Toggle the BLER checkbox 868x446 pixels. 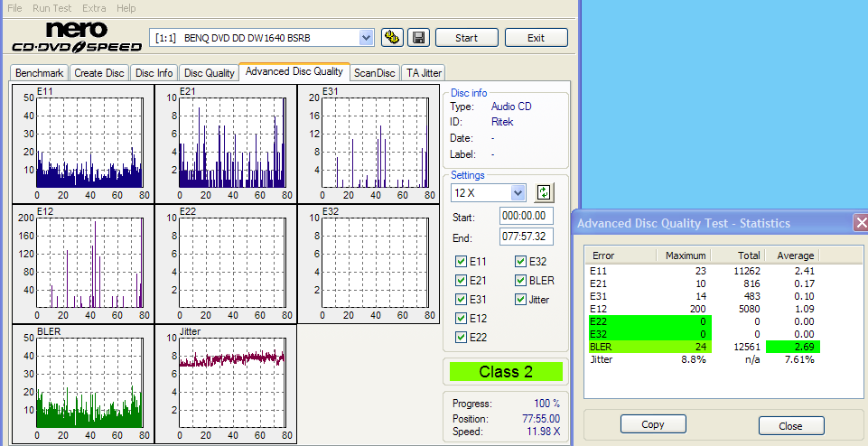coord(520,281)
